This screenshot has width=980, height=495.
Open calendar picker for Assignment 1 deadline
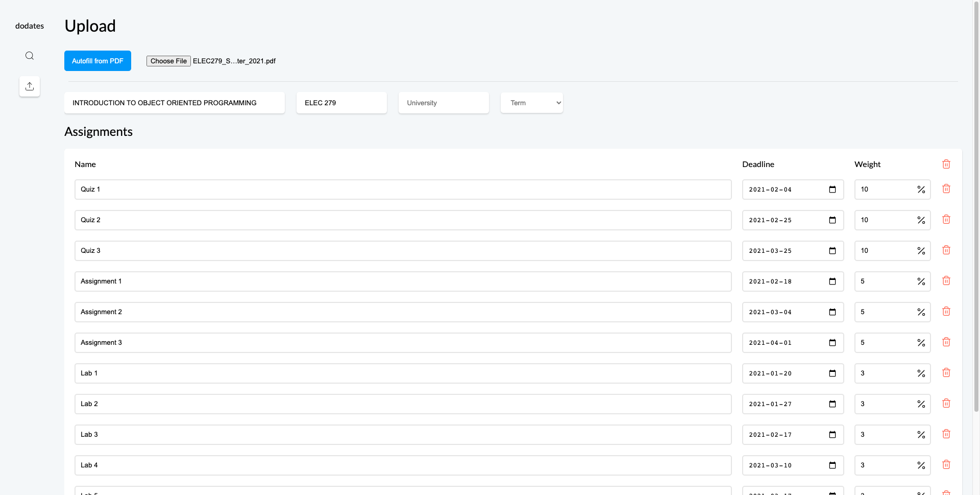point(832,281)
